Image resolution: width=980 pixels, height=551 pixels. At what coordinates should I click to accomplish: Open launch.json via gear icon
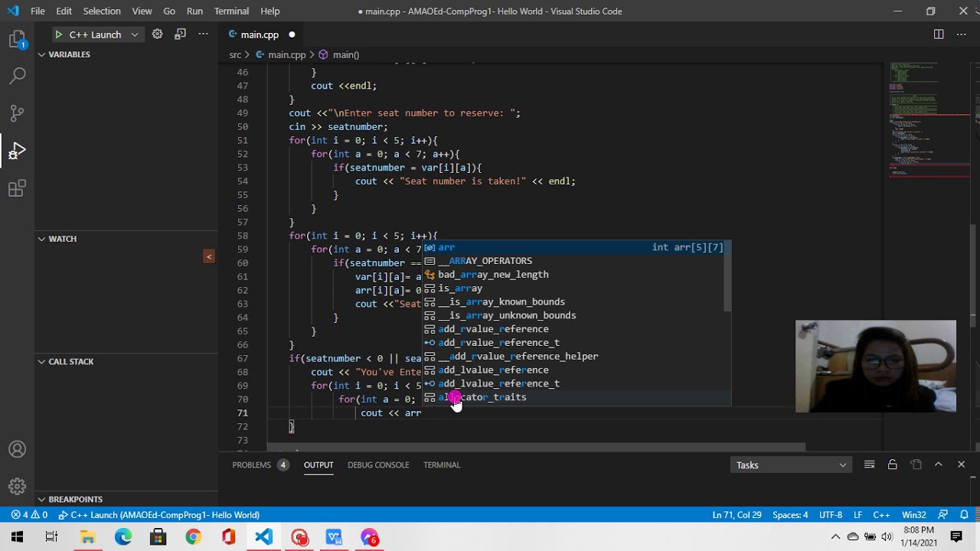(x=157, y=34)
